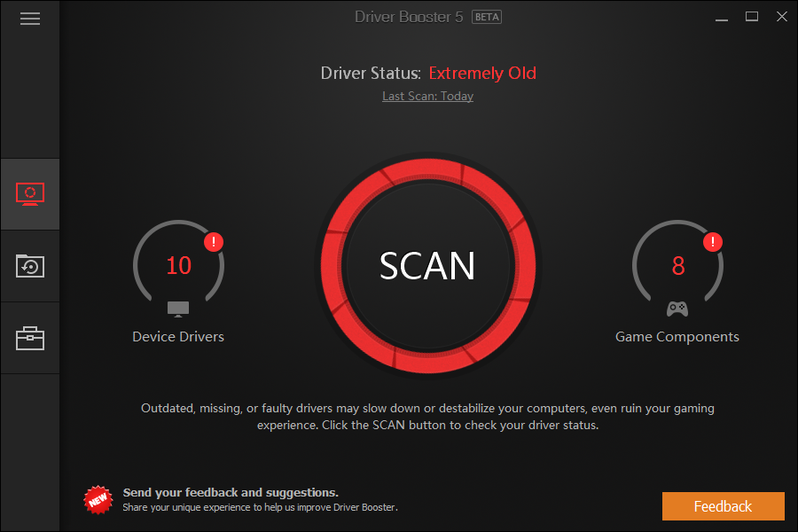Click the Device Drivers label
Image resolution: width=798 pixels, height=532 pixels.
point(178,337)
